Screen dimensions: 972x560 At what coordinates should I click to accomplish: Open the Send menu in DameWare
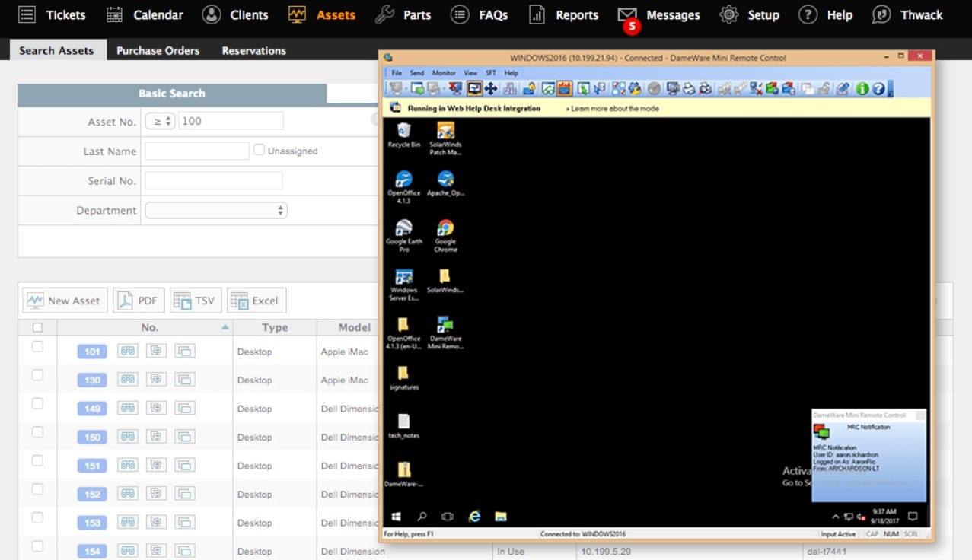point(417,73)
